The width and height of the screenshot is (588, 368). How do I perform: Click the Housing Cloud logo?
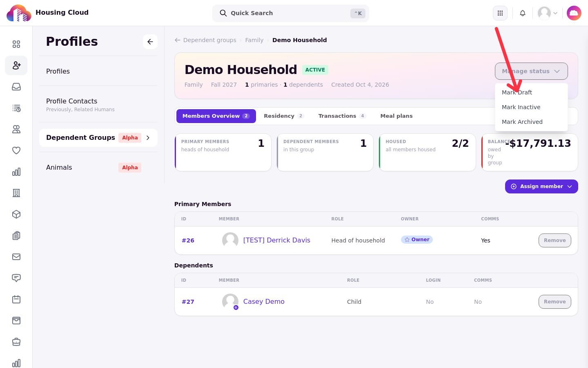(x=19, y=13)
